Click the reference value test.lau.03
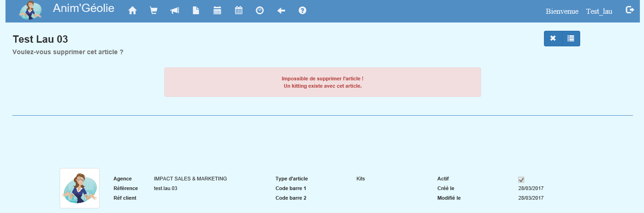This screenshot has width=644, height=213. pyautogui.click(x=166, y=188)
